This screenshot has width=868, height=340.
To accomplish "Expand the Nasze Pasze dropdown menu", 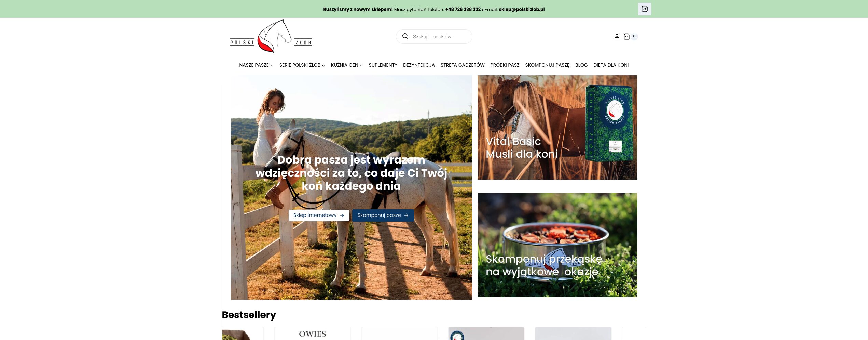I will pos(256,65).
